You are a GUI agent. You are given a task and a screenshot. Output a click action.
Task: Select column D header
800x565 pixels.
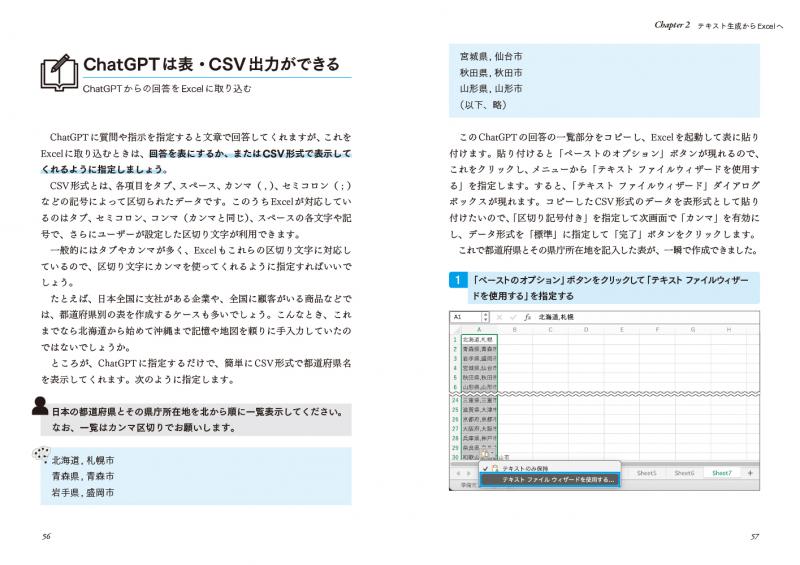point(586,330)
